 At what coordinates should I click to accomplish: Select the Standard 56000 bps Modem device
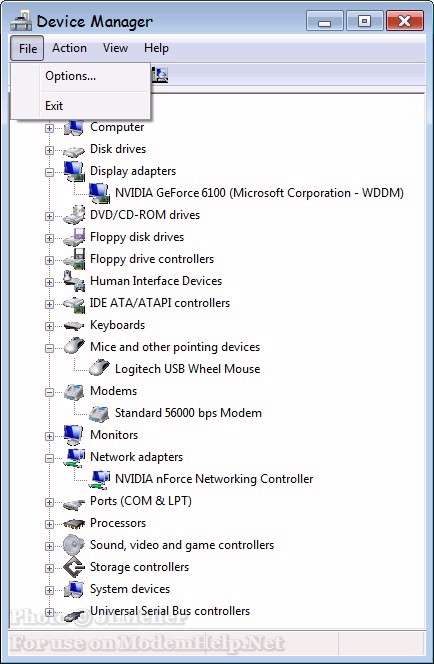[188, 413]
